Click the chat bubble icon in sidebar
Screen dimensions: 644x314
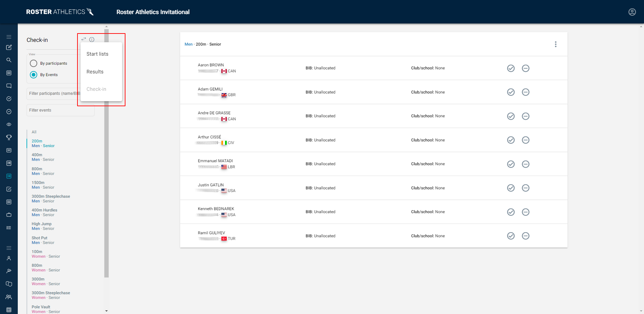click(x=9, y=86)
